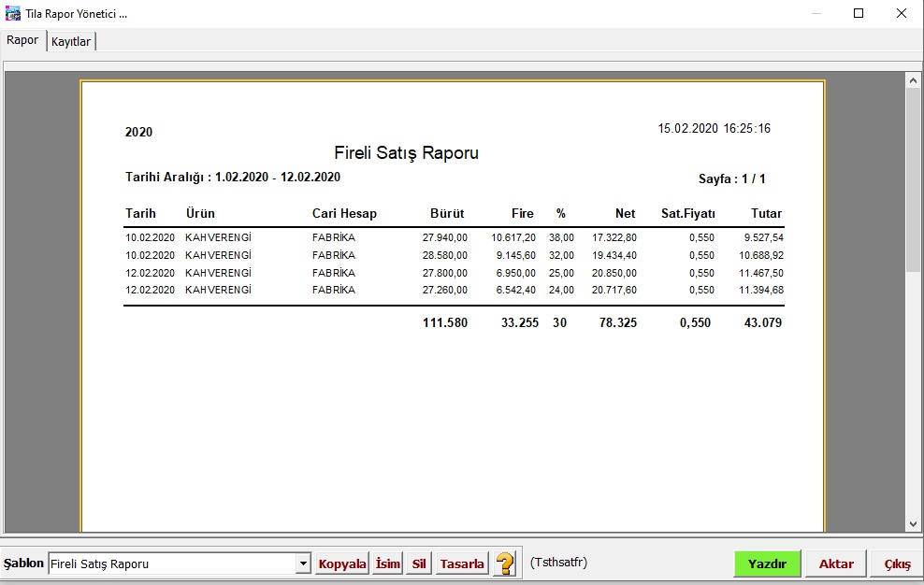Viewport: 924px width, 585px height.
Task: Close the Tila Rapor Yönetici window
Action: click(x=902, y=14)
